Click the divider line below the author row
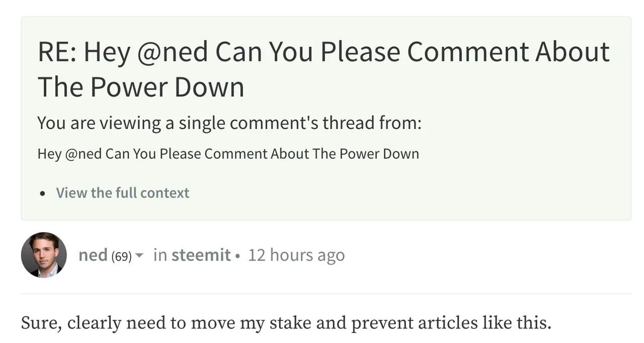644x343 pixels. pyautogui.click(x=326, y=294)
